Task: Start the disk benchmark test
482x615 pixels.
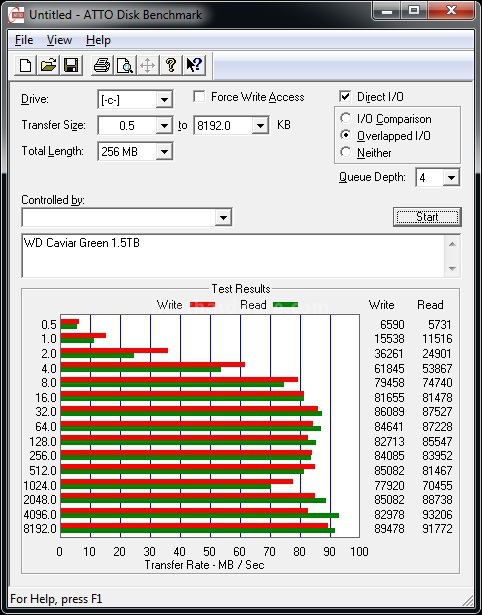Action: pos(427,217)
